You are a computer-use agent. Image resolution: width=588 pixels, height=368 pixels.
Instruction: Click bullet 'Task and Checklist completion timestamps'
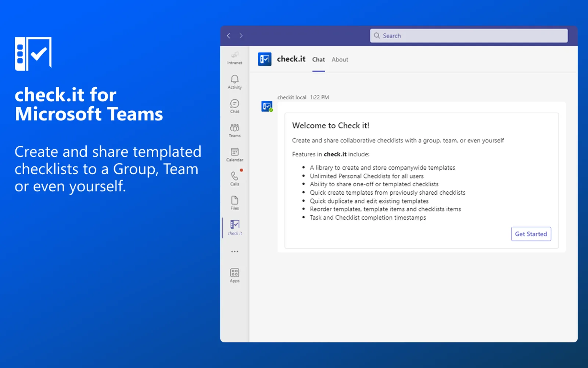pyautogui.click(x=368, y=217)
